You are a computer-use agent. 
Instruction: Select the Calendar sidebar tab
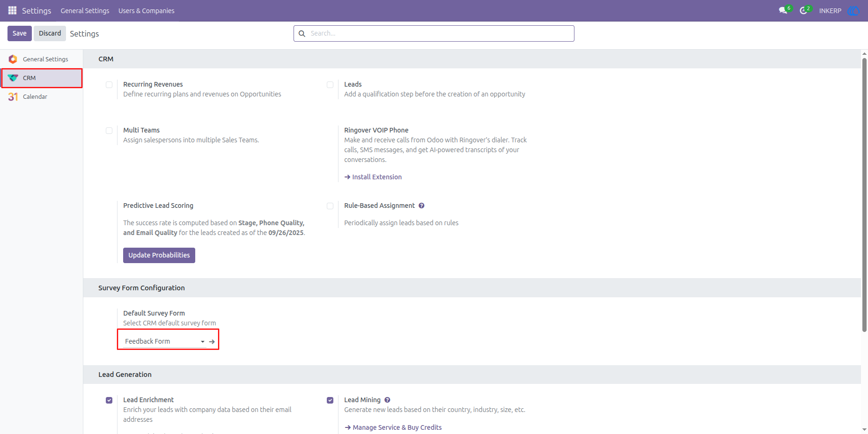click(x=42, y=96)
